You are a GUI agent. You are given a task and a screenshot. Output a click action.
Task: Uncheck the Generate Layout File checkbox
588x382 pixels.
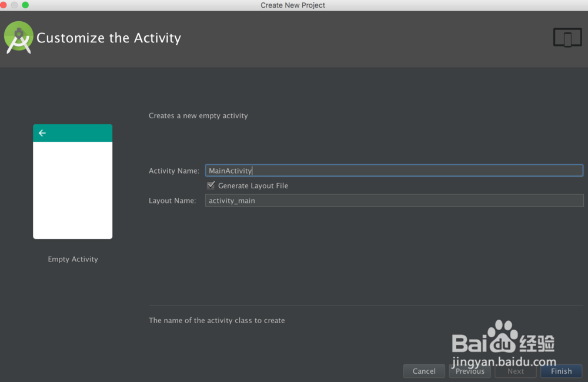pyautogui.click(x=211, y=185)
